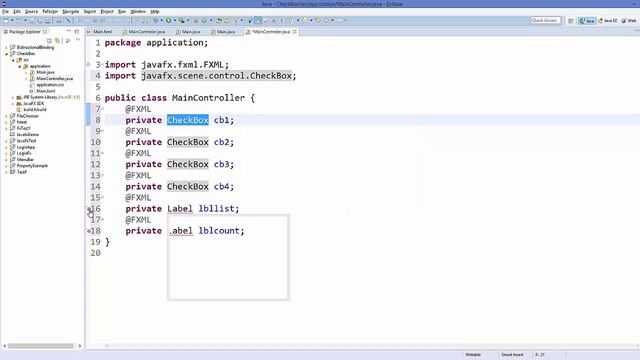The height and width of the screenshot is (360, 640).
Task: Open the Navigate menu
Action: coord(71,11)
